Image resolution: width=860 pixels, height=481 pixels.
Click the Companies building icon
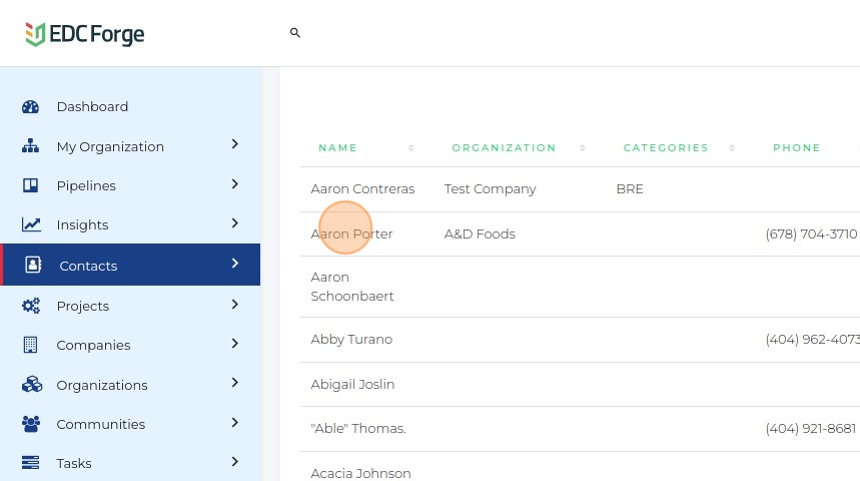click(x=31, y=345)
